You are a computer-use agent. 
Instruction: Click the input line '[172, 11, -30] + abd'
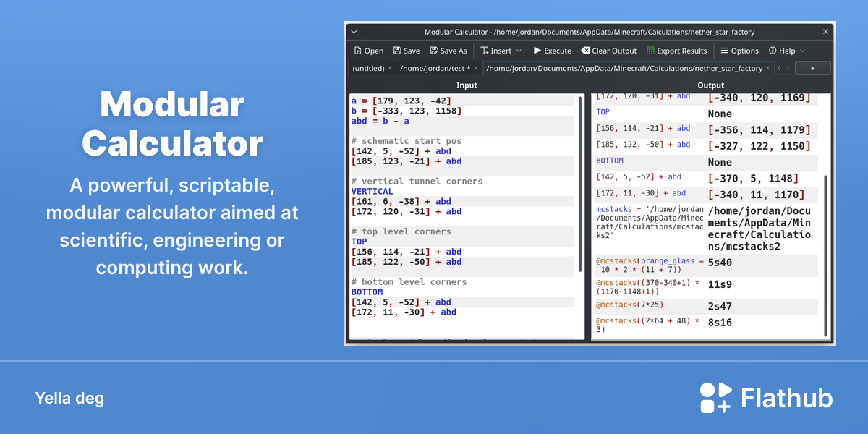coord(404,312)
